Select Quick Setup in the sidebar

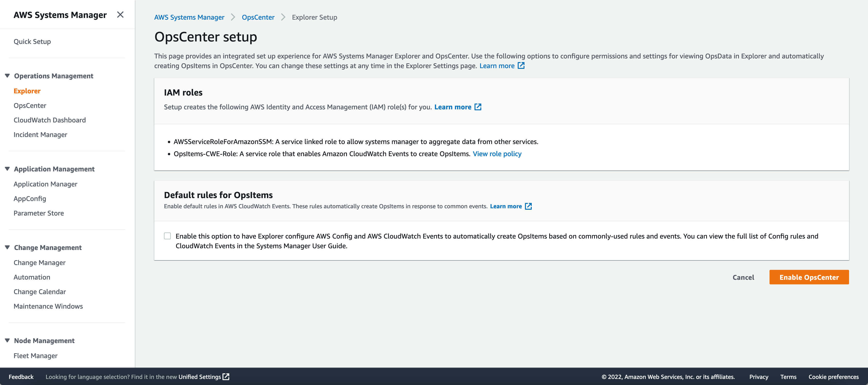[32, 41]
